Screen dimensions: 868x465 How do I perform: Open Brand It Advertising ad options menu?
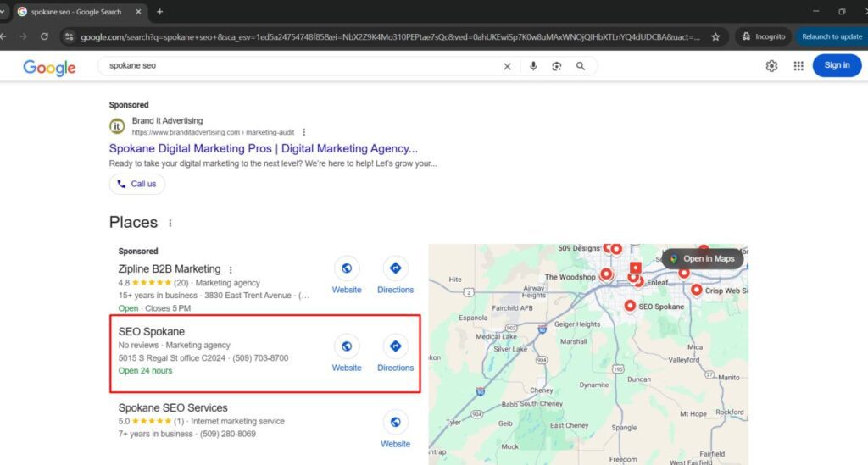coord(304,132)
